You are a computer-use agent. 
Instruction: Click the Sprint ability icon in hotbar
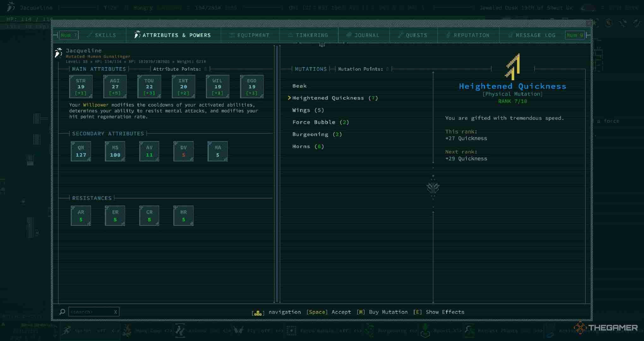(x=67, y=331)
